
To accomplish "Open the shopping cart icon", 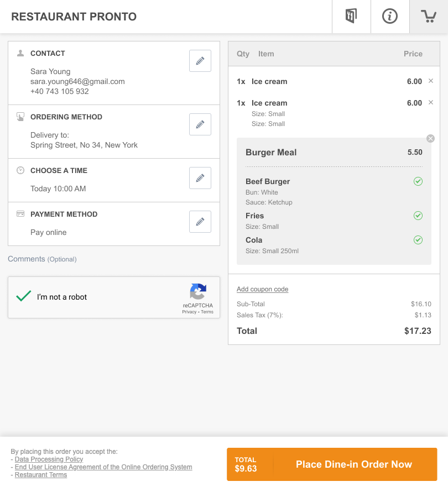I will point(429,17).
